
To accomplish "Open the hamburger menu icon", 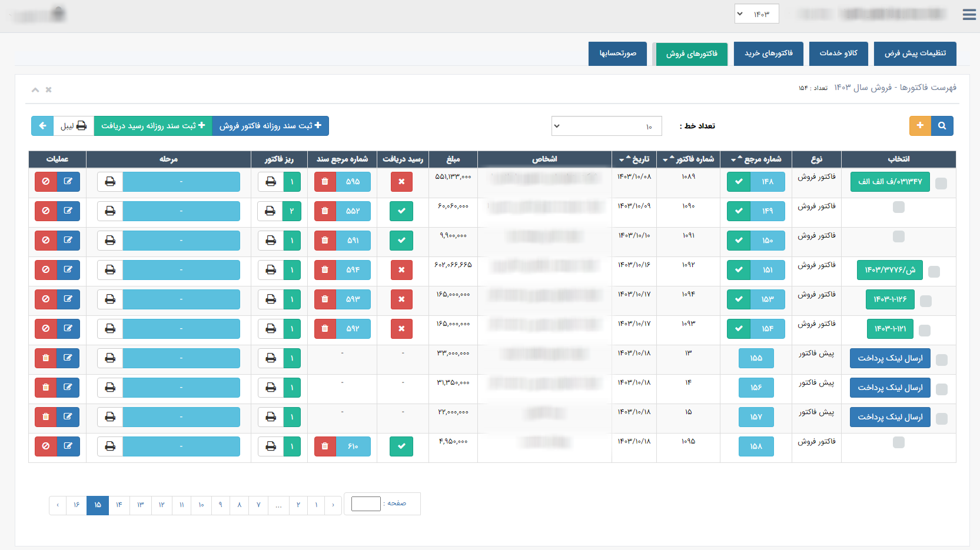I will (x=969, y=15).
